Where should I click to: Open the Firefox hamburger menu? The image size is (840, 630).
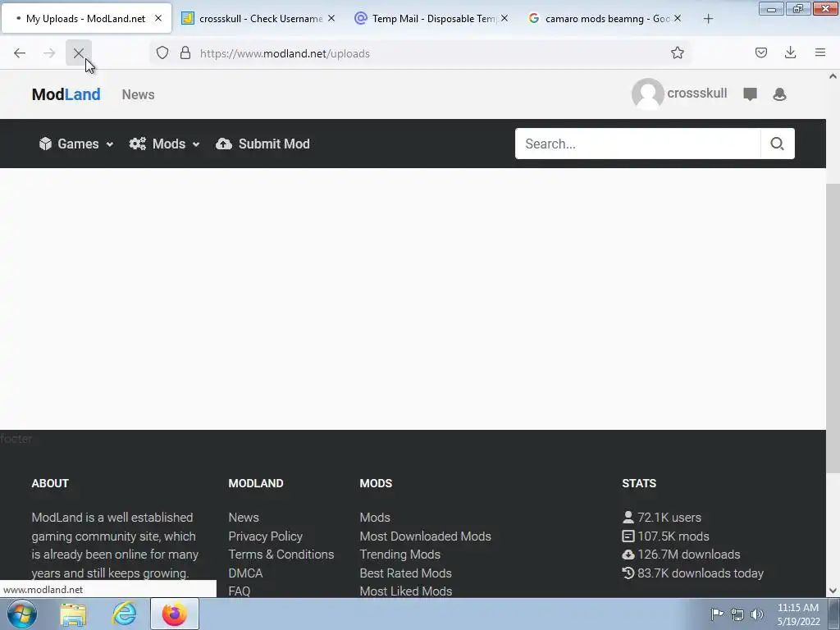(x=820, y=53)
